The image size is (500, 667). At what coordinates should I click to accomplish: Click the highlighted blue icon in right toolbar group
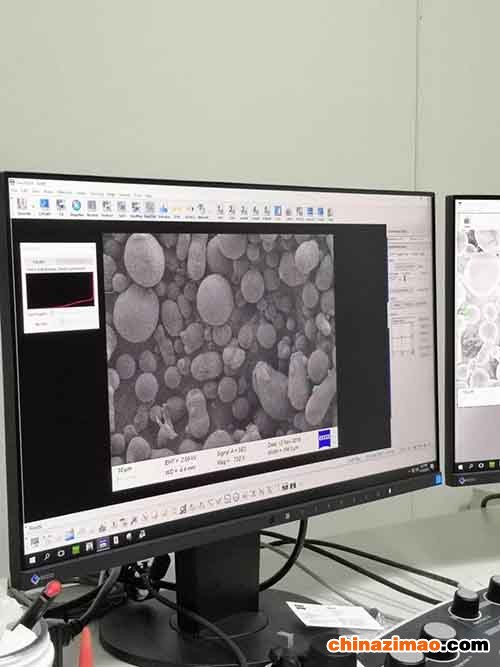click(x=277, y=210)
